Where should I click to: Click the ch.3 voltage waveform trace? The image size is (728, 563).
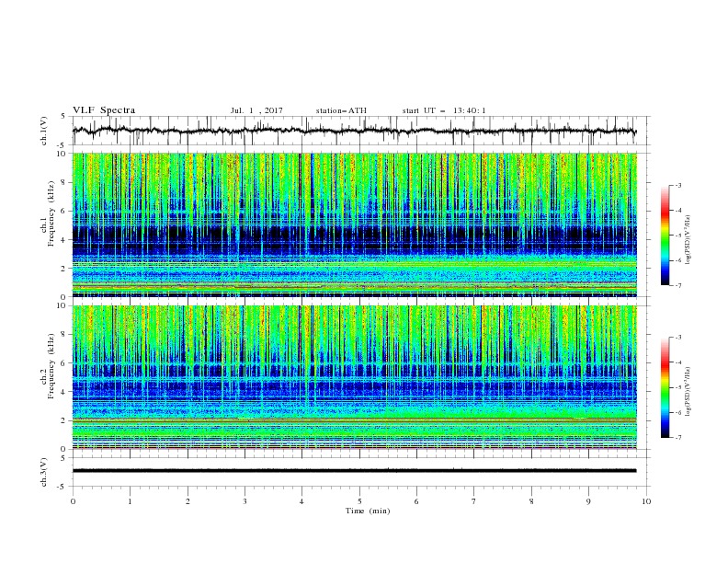[x=354, y=471]
